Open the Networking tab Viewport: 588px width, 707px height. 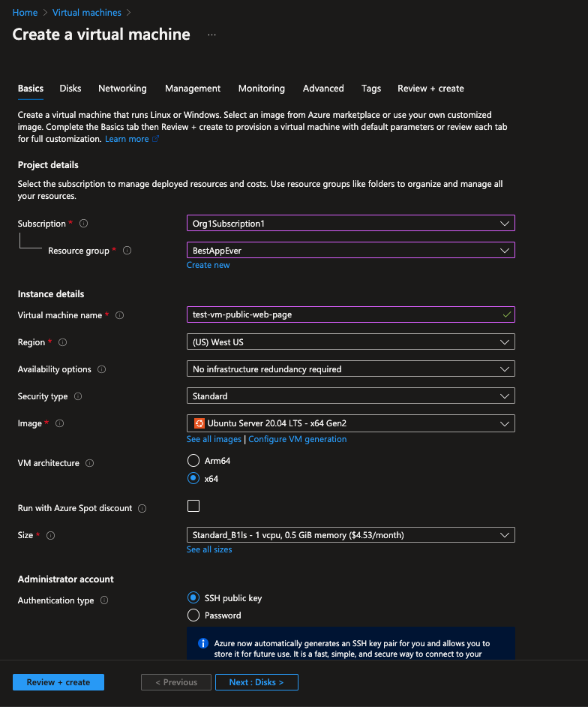122,89
